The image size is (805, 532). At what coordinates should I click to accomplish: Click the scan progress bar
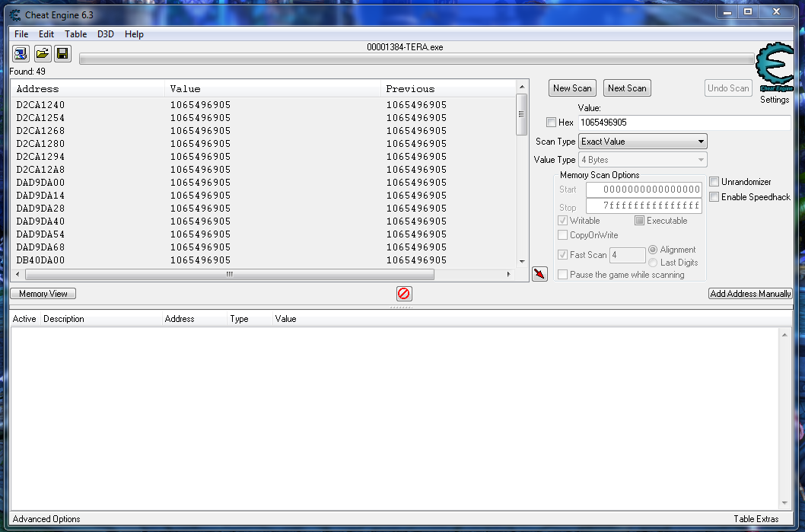point(417,59)
